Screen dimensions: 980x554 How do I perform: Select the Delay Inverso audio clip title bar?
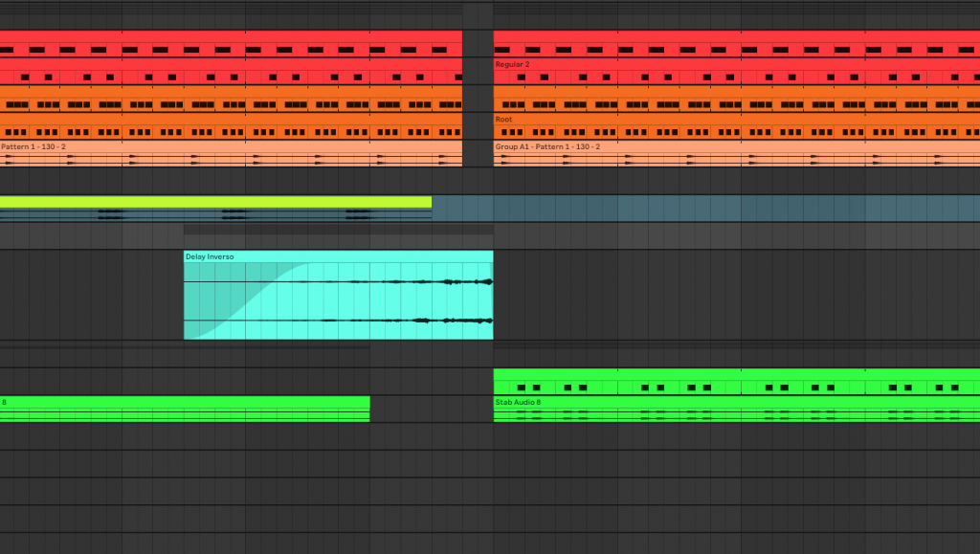[338, 256]
